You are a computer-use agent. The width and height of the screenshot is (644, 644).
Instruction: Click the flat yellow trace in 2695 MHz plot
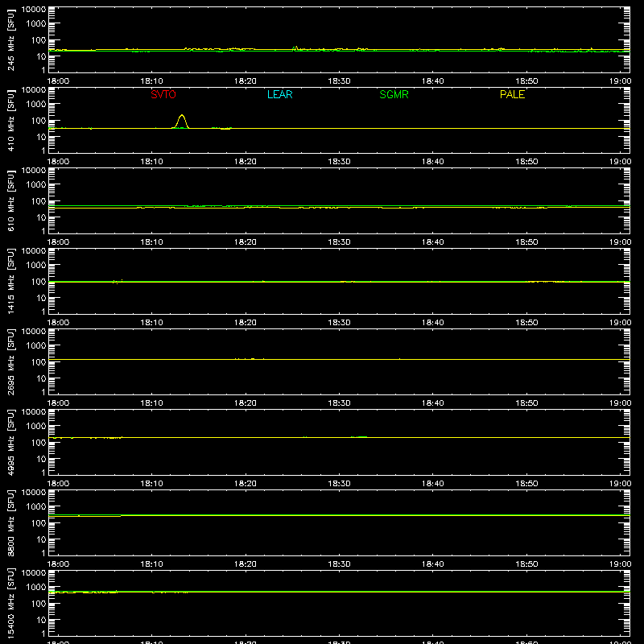[x=339, y=359]
